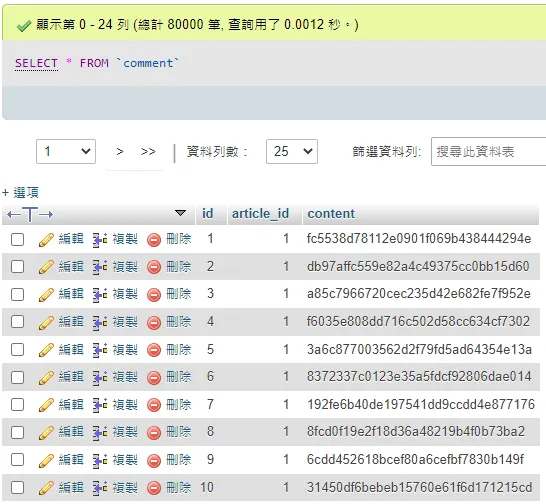This screenshot has width=546, height=504.
Task: Sort by the content column header
Action: [x=331, y=214]
